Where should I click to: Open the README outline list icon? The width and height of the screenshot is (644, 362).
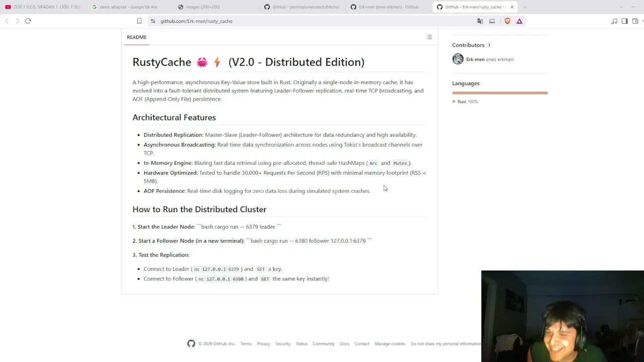tap(429, 37)
